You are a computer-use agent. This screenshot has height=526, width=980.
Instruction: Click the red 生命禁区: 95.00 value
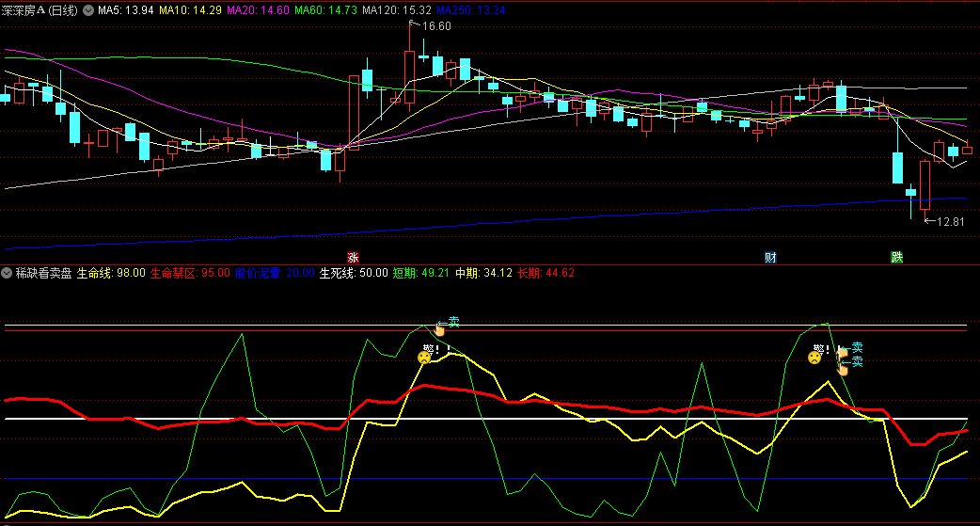click(190, 273)
